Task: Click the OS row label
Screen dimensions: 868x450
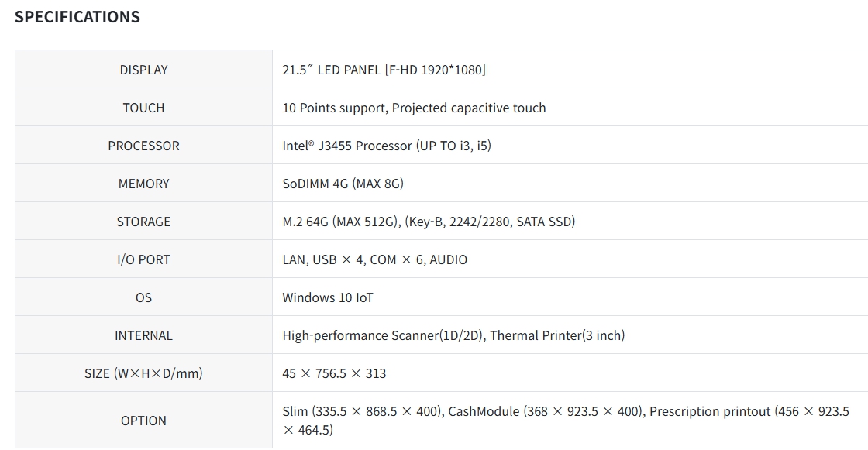Action: (x=143, y=297)
